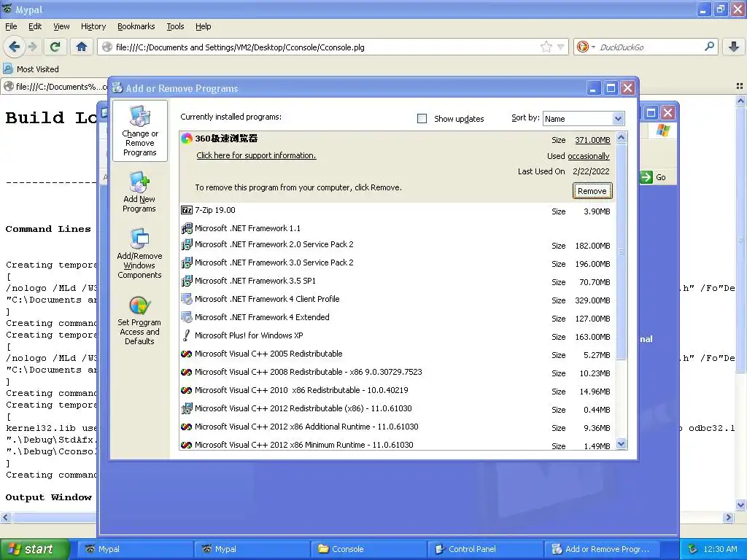Click Go button in Control Panel window
The width and height of the screenshot is (747, 560).
coord(653,177)
